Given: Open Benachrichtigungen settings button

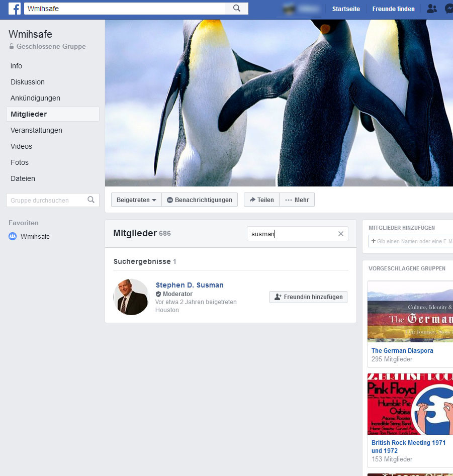Looking at the screenshot, I should click(x=200, y=200).
